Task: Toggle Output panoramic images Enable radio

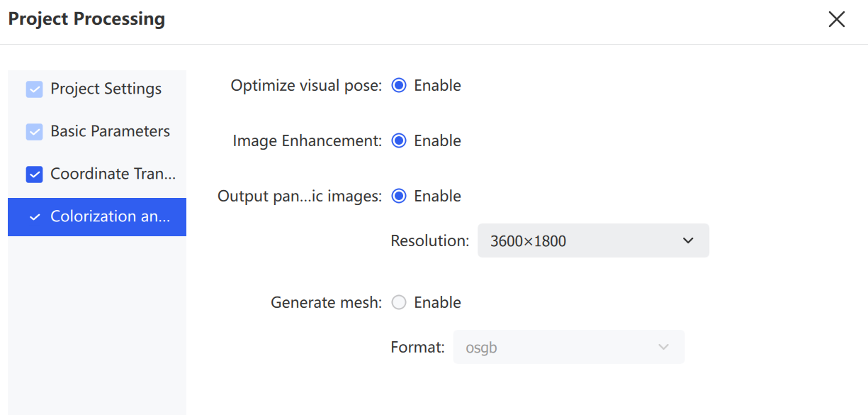Action: [399, 196]
